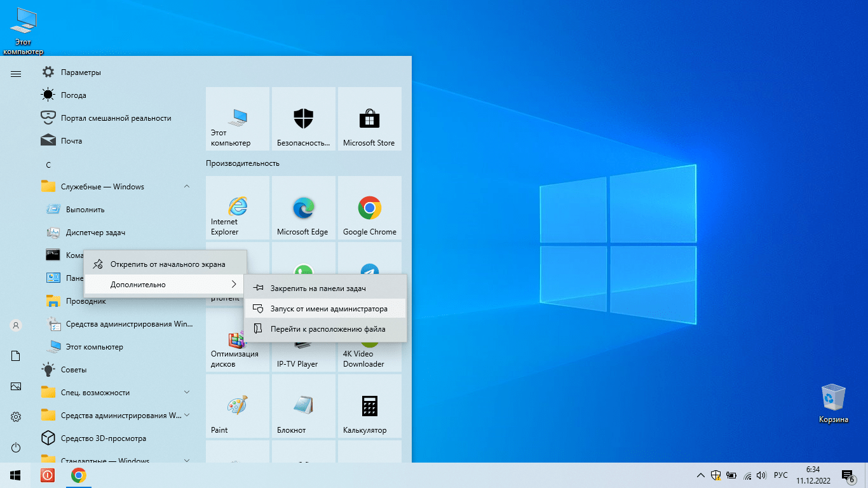Open the Безопасность Windows tile

pyautogui.click(x=303, y=119)
